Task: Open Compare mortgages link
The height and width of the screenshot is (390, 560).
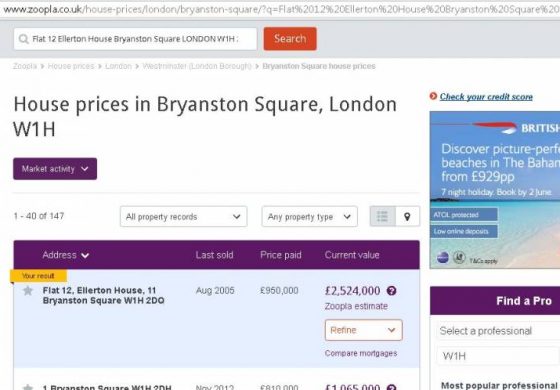Action: tap(361, 353)
